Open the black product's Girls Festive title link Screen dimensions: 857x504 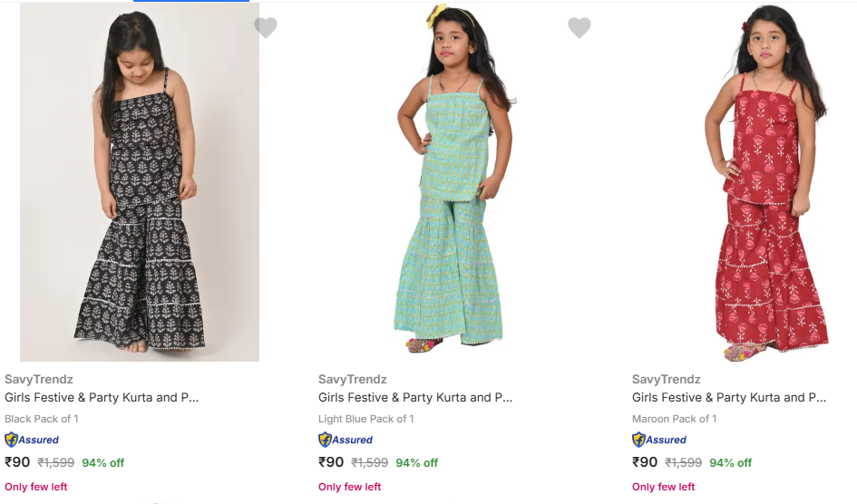point(102,397)
